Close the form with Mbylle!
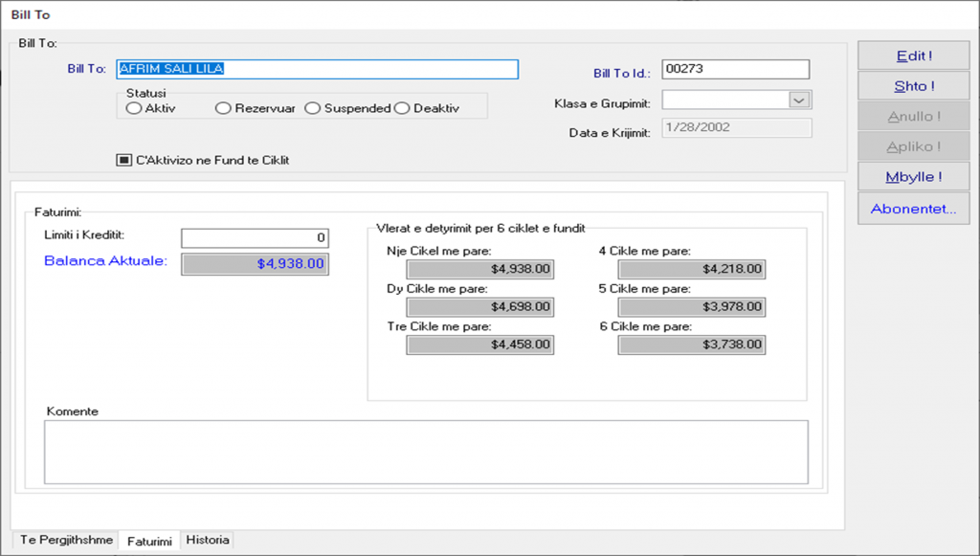Screen dimensions: 980x556 pos(914,177)
